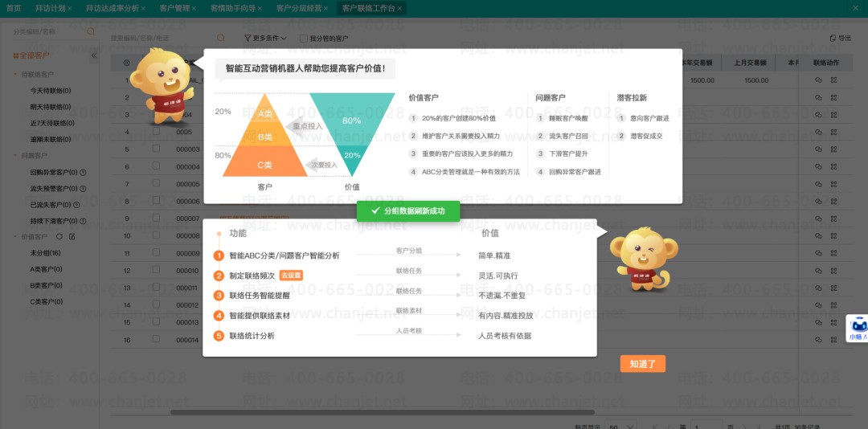The height and width of the screenshot is (429, 868).
Task: Select A类客户(0) in sidebar
Action: pos(46,270)
